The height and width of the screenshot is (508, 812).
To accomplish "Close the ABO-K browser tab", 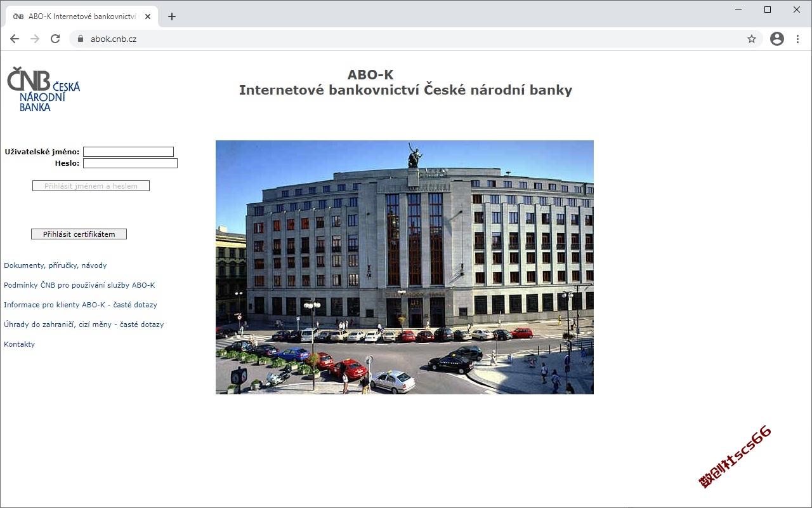I will pyautogui.click(x=148, y=17).
